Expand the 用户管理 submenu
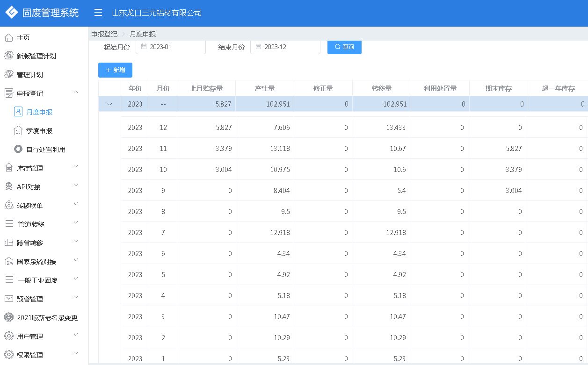This screenshot has height=365, width=588. click(76, 335)
